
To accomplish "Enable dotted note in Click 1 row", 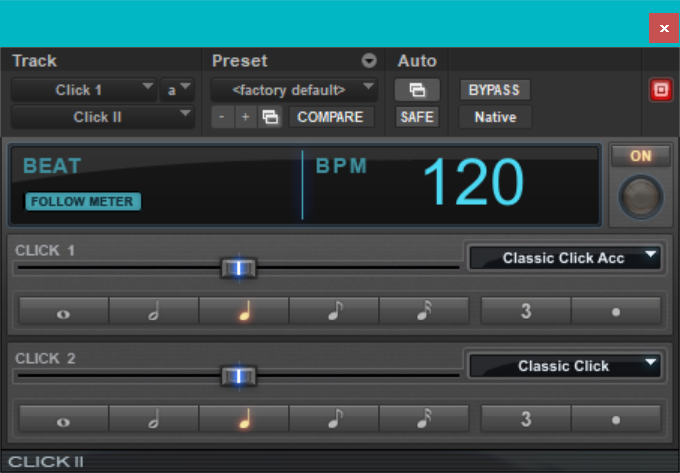I will point(616,311).
